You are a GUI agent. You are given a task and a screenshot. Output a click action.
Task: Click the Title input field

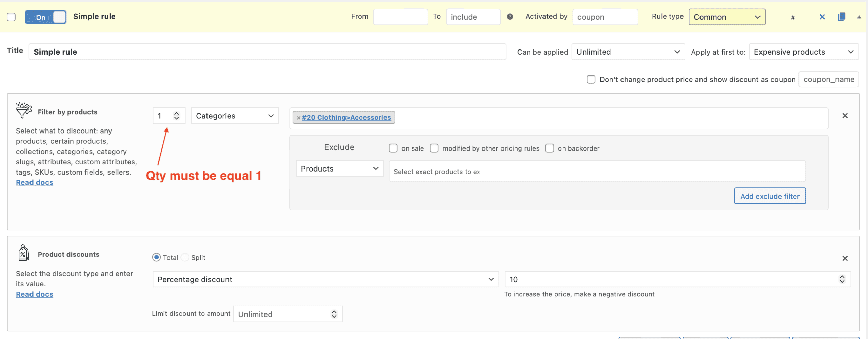point(267,52)
